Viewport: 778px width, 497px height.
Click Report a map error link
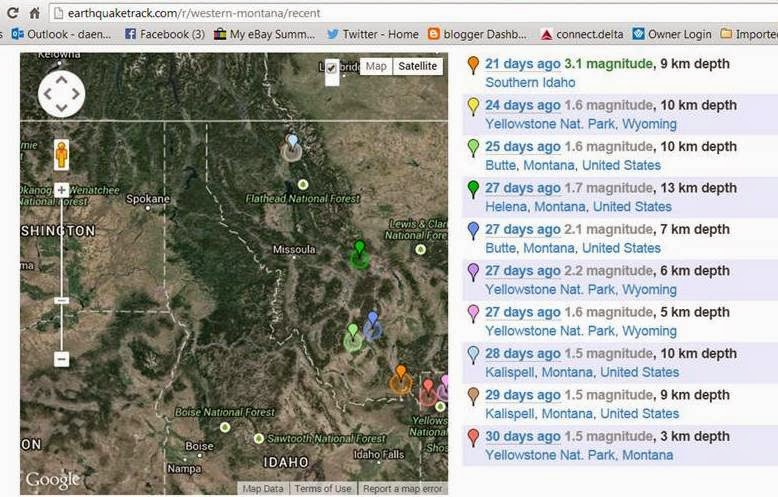click(x=402, y=489)
